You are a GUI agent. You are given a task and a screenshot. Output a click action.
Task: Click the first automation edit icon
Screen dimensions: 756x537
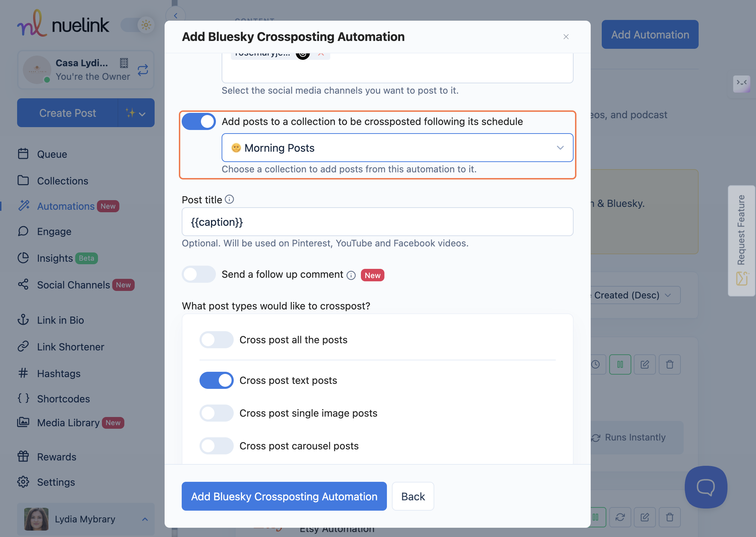(x=645, y=364)
